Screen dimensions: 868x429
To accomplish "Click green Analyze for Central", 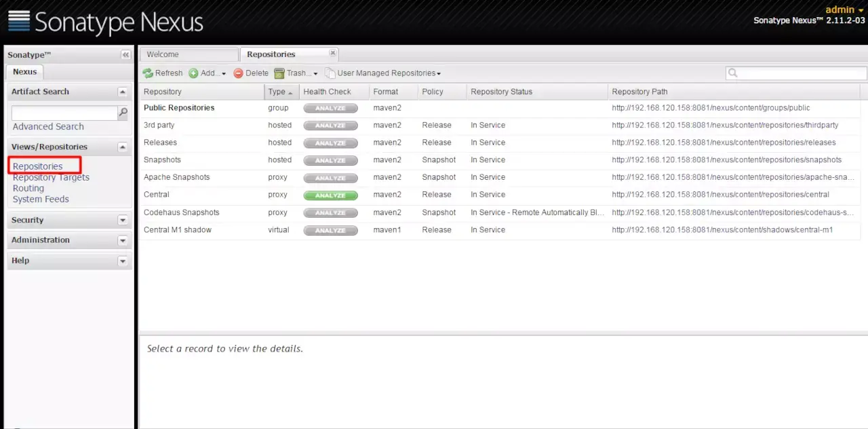I will 330,195.
